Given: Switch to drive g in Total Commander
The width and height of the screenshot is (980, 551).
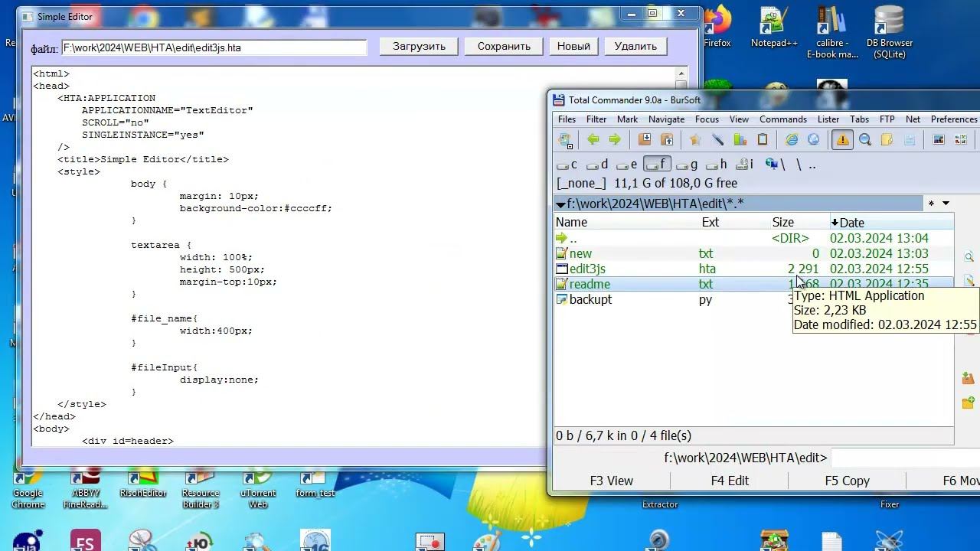Looking at the screenshot, I should click(687, 165).
